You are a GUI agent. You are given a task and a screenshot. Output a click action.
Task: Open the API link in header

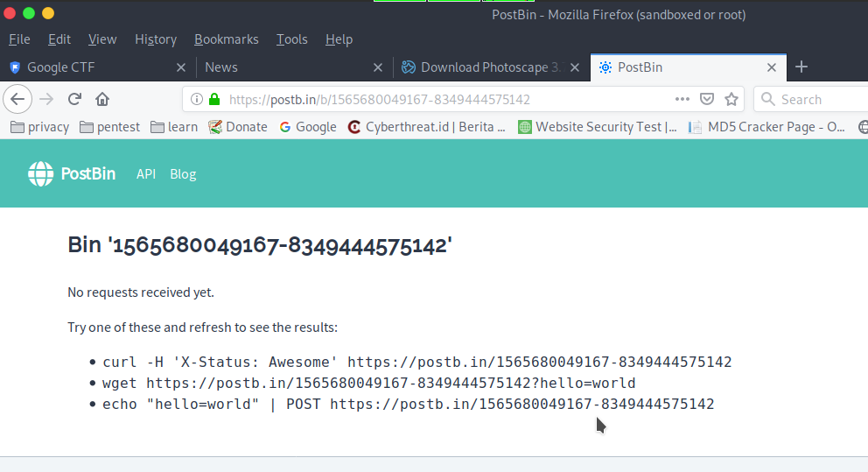[x=146, y=174]
